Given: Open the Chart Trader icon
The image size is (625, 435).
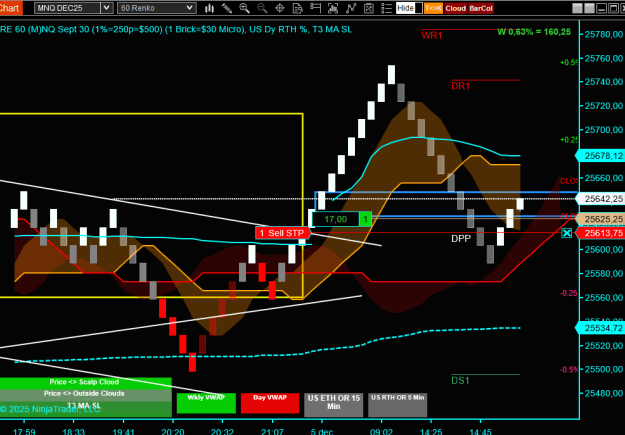Looking at the screenshot, I should pos(315,8).
